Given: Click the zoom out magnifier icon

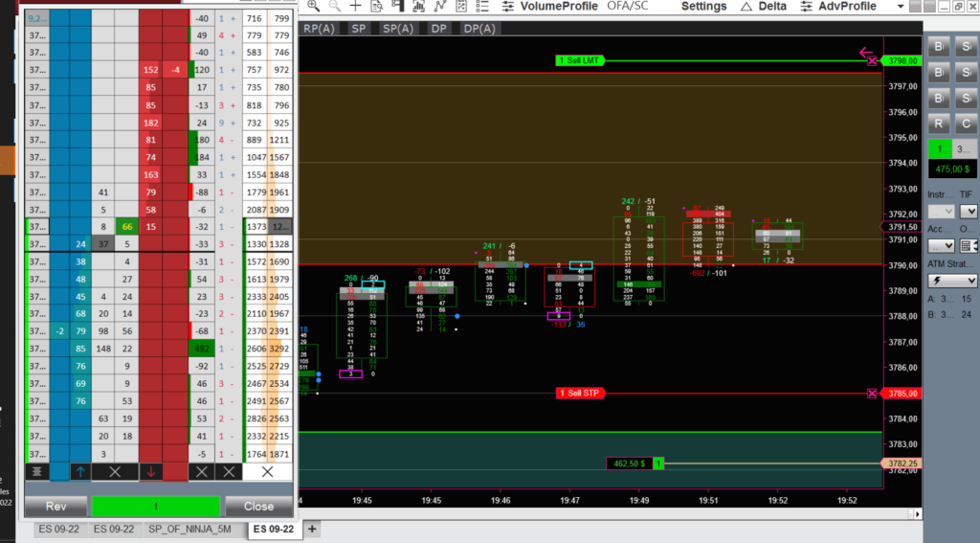Looking at the screenshot, I should (334, 7).
